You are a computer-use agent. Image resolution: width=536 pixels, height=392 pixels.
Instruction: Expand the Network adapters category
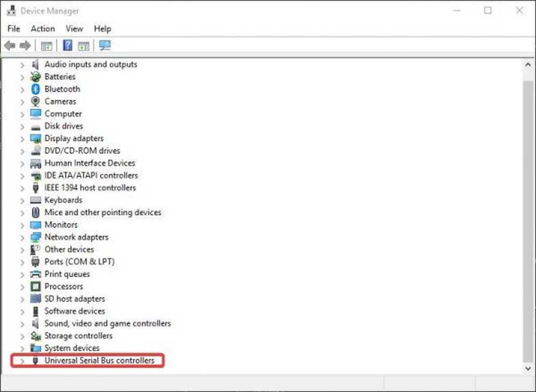click(22, 237)
